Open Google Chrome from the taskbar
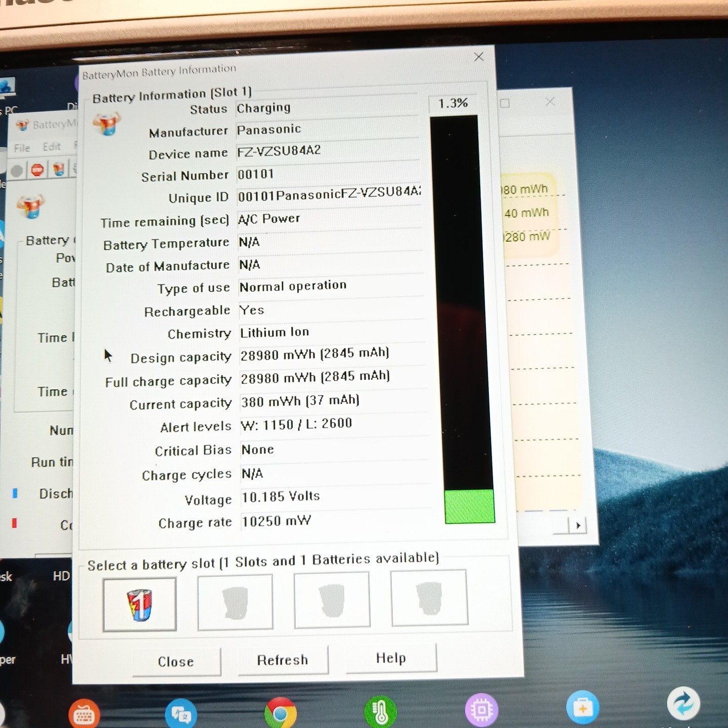This screenshot has width=728, height=728. tap(280, 713)
